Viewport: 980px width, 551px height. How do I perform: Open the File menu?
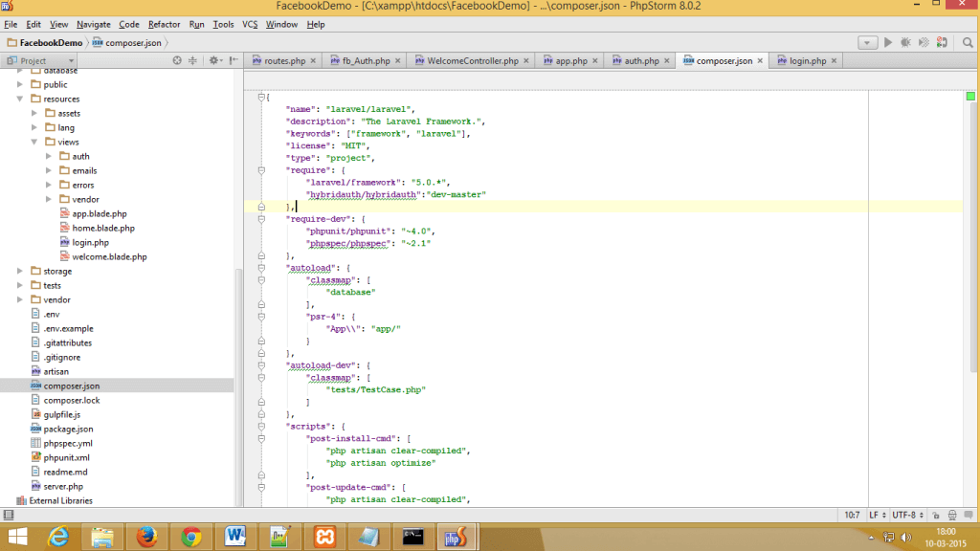[11, 24]
